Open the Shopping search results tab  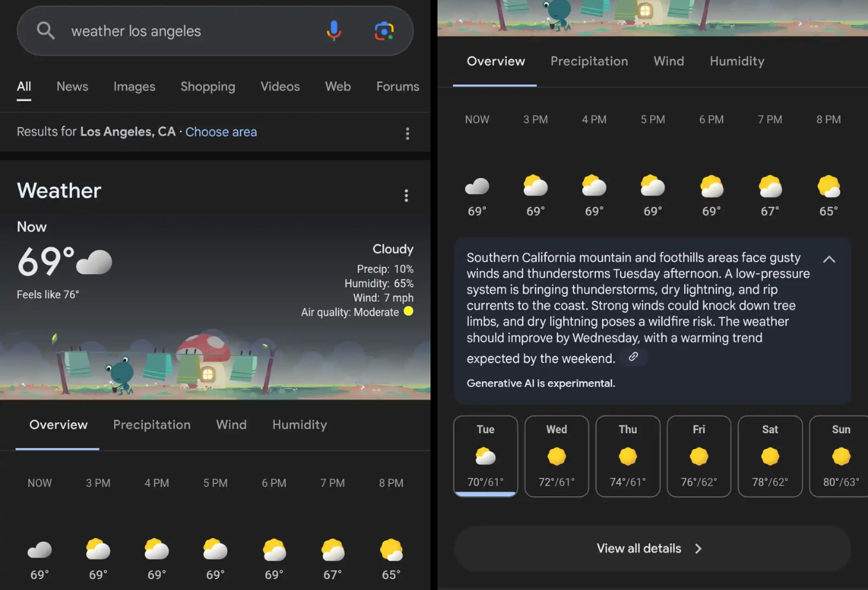click(208, 87)
